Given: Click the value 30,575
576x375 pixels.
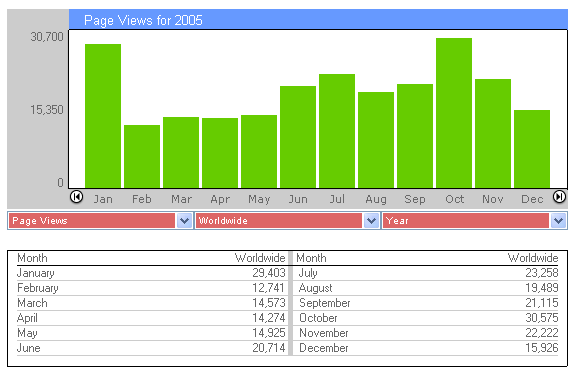Looking at the screenshot, I should [x=542, y=318].
